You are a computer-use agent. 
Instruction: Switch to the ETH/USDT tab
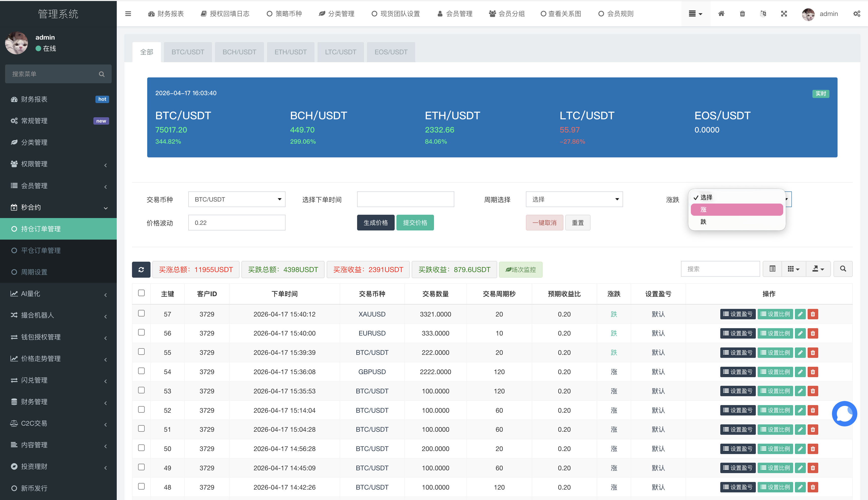click(290, 52)
